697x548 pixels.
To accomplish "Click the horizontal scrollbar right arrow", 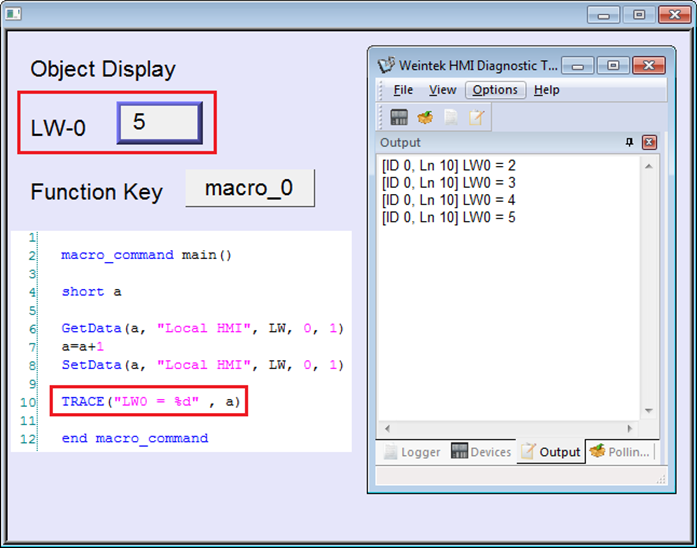I will [x=629, y=428].
